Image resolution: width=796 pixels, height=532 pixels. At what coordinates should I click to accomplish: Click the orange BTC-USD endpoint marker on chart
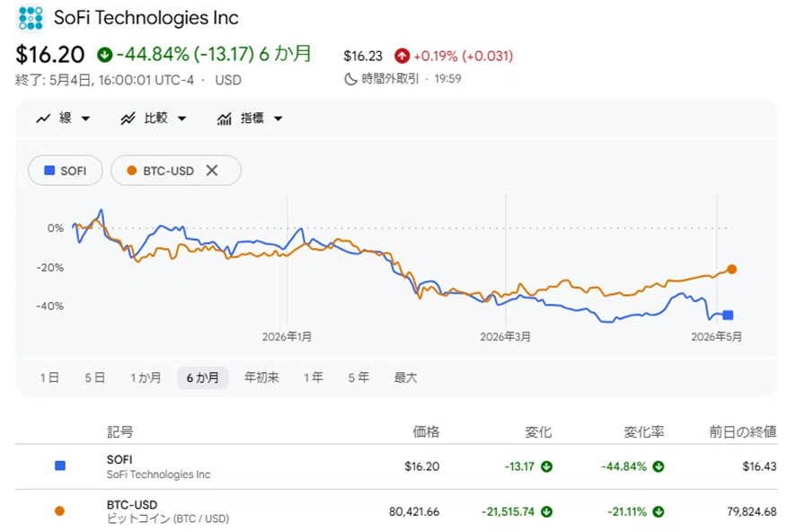(731, 269)
